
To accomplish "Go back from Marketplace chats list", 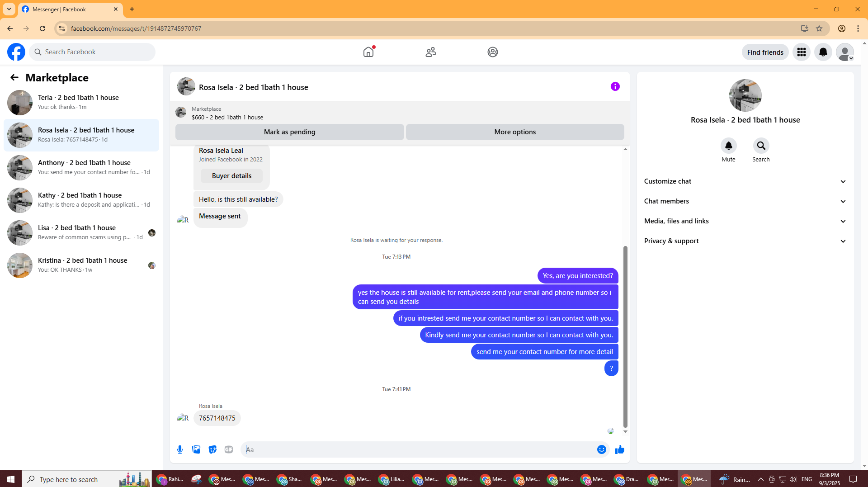I will pyautogui.click(x=14, y=77).
